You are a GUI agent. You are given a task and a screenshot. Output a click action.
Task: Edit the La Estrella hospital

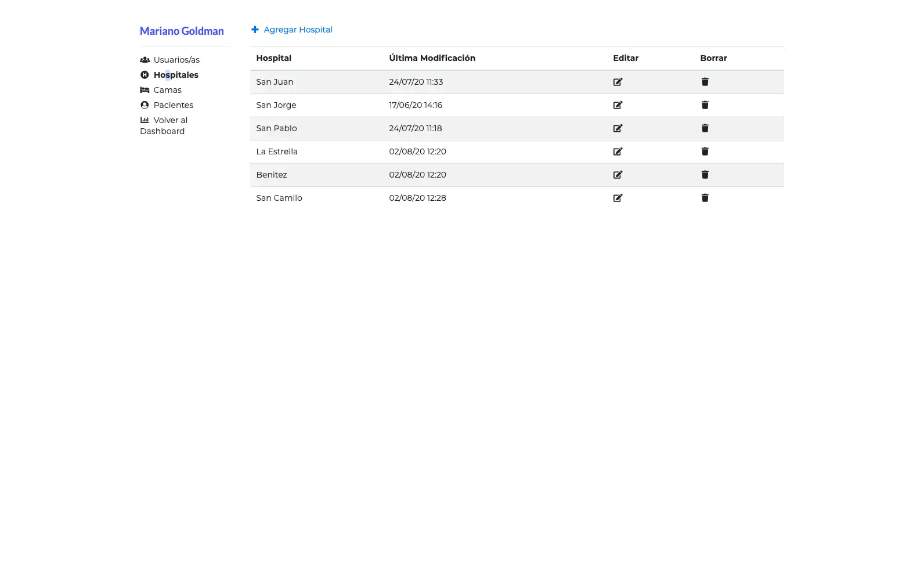618,151
